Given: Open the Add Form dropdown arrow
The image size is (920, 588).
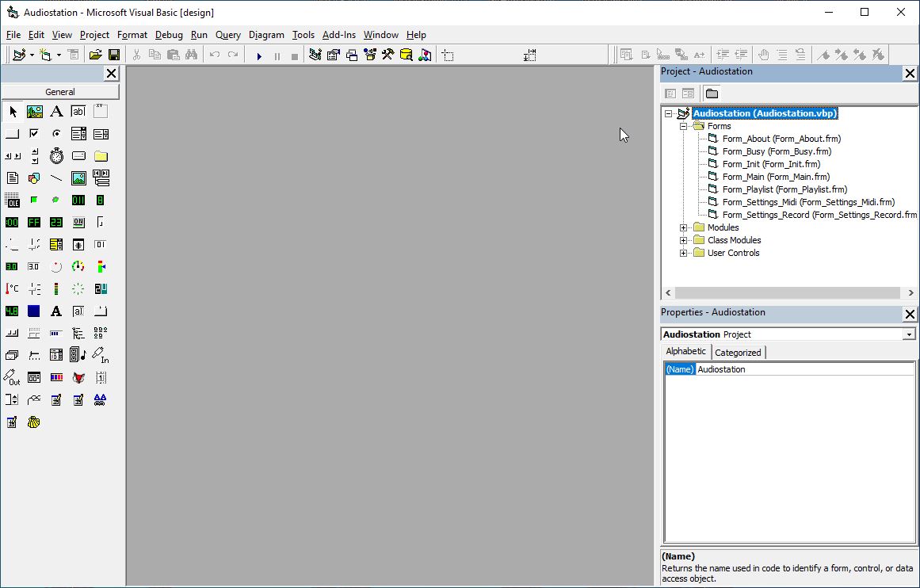Looking at the screenshot, I should (x=59, y=55).
